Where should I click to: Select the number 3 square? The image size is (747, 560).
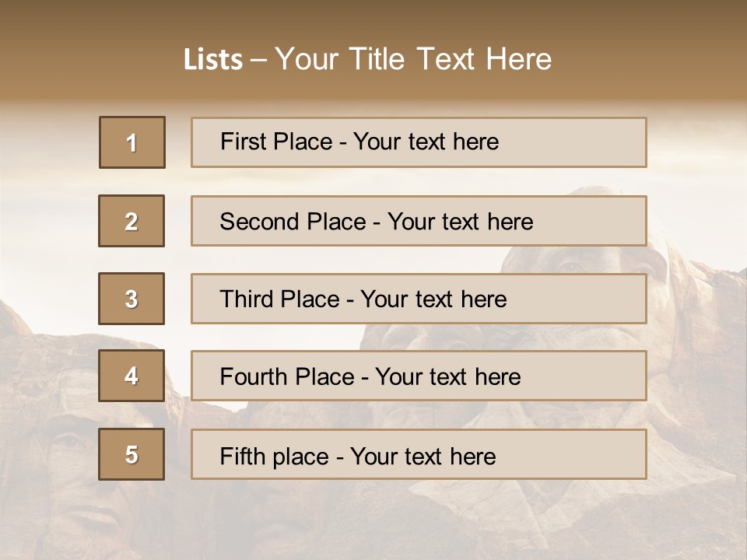(132, 299)
